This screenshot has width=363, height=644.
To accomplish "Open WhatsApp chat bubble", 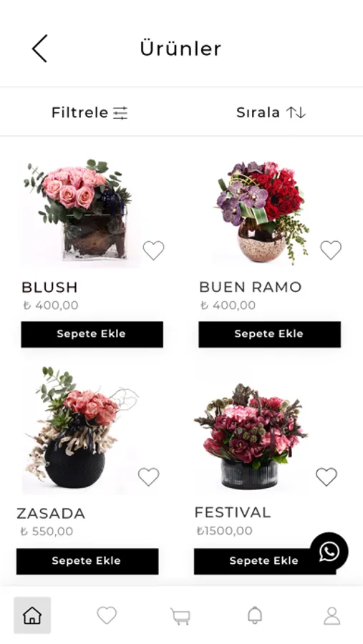I will tap(329, 552).
